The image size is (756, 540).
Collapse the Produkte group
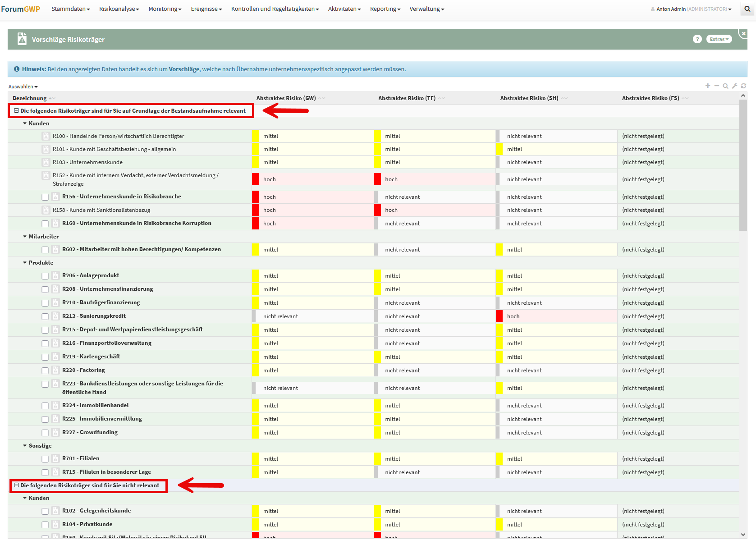click(25, 263)
